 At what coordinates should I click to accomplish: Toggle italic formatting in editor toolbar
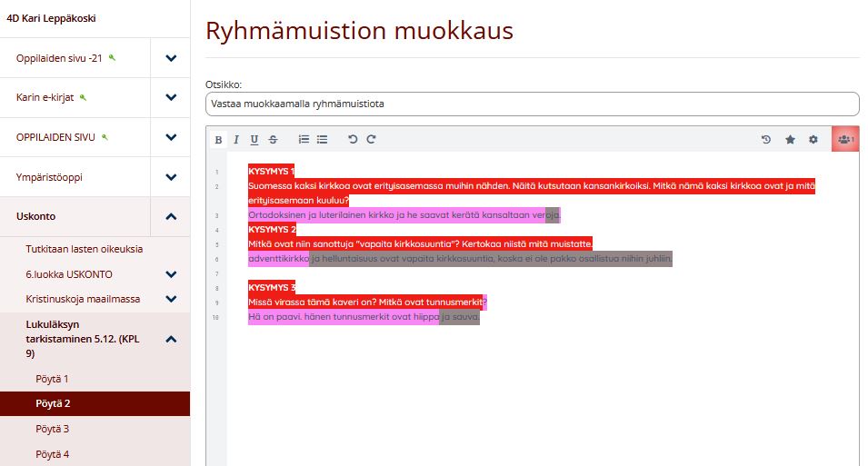pyautogui.click(x=236, y=140)
